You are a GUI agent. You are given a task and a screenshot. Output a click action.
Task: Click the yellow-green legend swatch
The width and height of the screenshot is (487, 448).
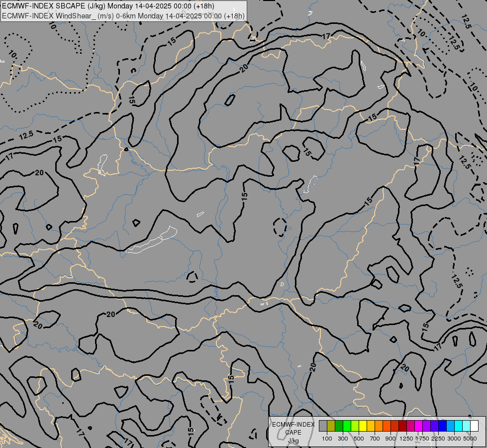[355, 426]
